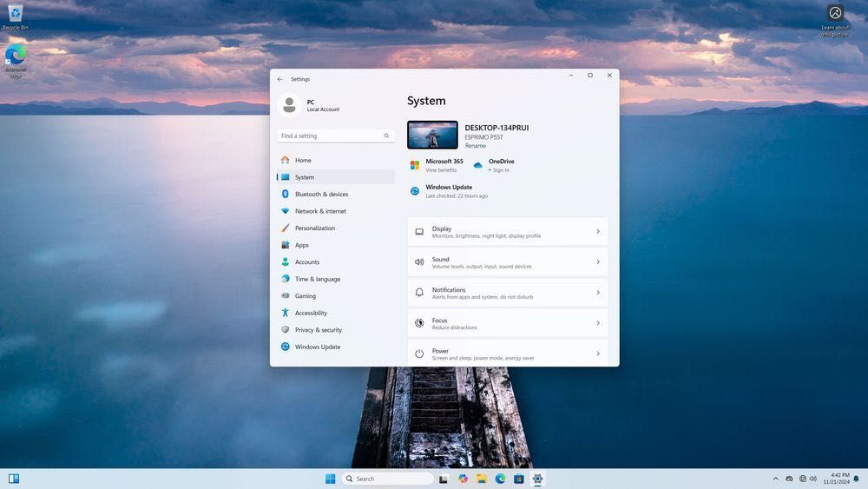Open File Explorer from the taskbar

point(482,479)
